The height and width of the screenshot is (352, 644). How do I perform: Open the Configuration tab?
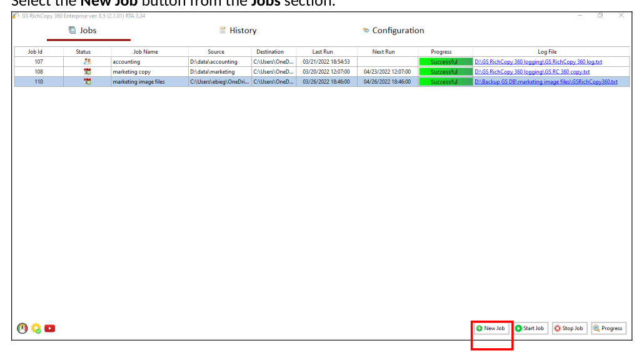point(393,31)
